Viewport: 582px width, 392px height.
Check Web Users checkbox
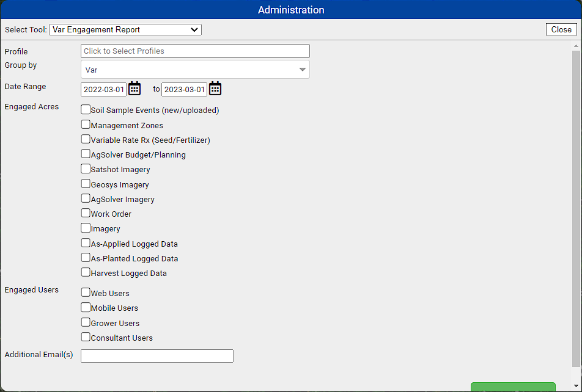pos(86,292)
